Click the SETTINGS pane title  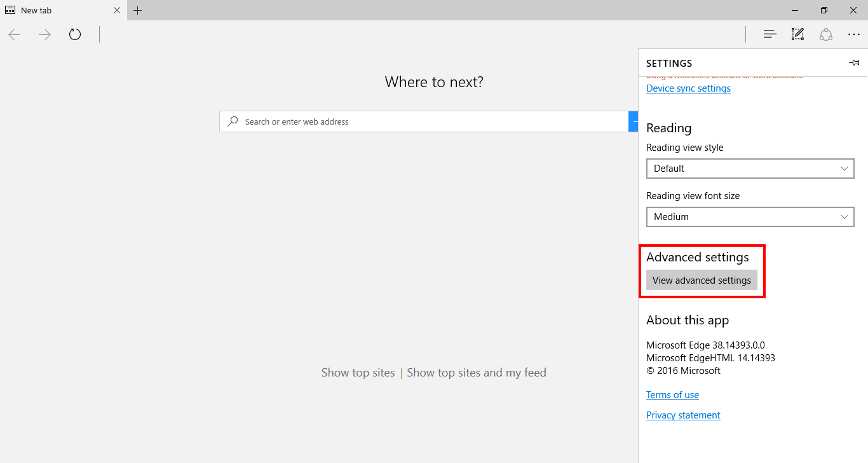pyautogui.click(x=669, y=64)
